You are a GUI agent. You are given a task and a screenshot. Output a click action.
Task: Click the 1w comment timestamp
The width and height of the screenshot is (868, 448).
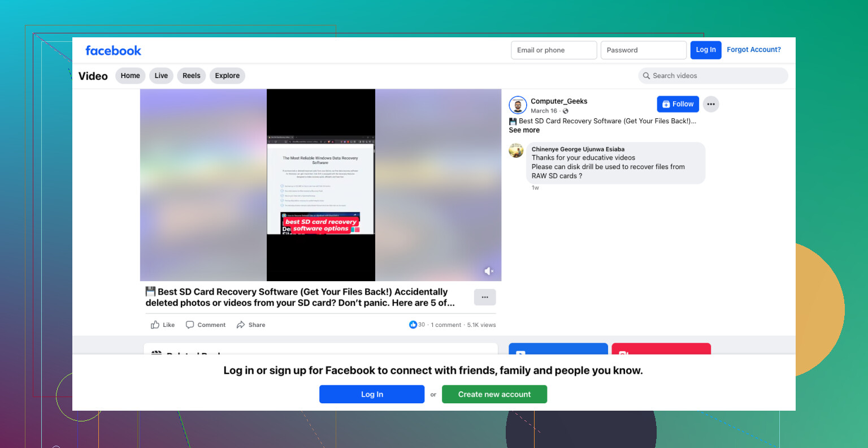point(535,188)
